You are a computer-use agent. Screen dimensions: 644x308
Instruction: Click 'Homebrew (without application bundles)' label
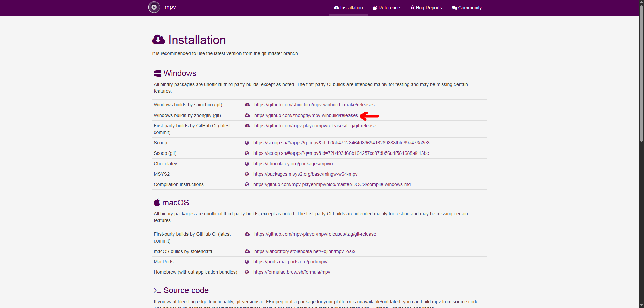point(196,272)
